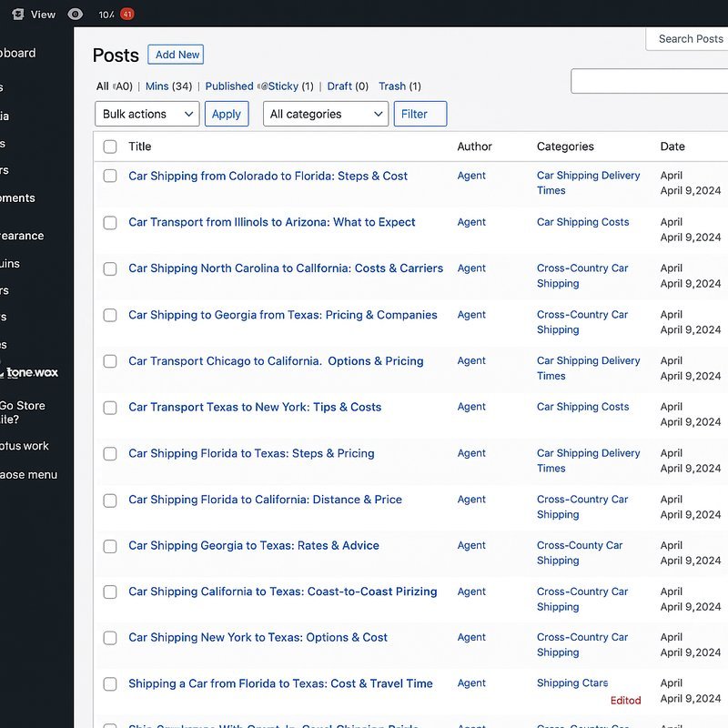Screen dimensions: 728x728
Task: Check the Georgia to Texas Rates checkbox
Action: pos(110,546)
